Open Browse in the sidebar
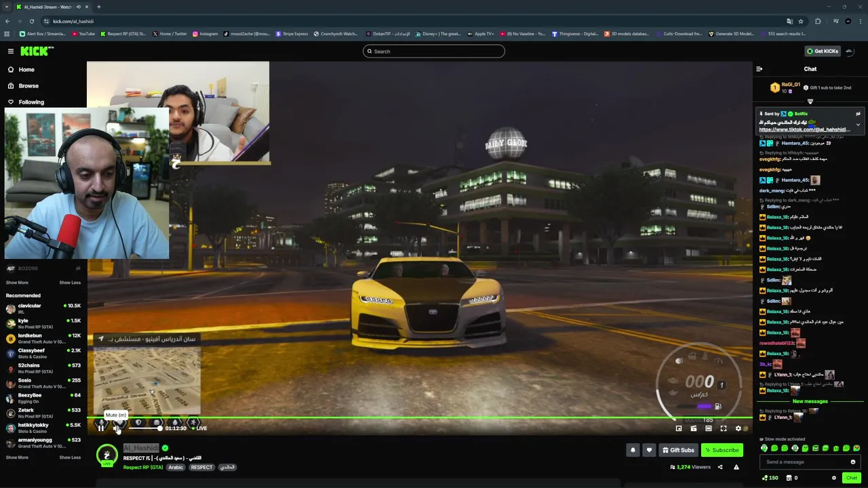This screenshot has width=868, height=488. 28,86
